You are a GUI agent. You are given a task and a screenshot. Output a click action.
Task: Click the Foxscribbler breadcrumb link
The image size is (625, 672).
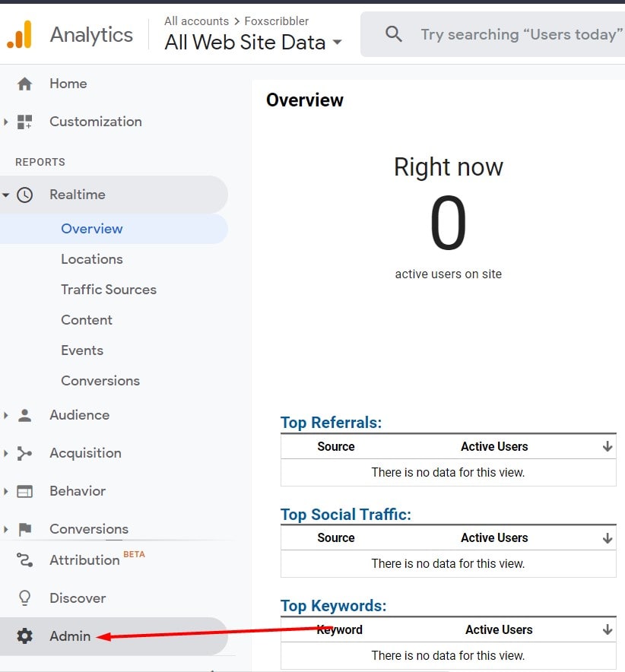[x=277, y=21]
